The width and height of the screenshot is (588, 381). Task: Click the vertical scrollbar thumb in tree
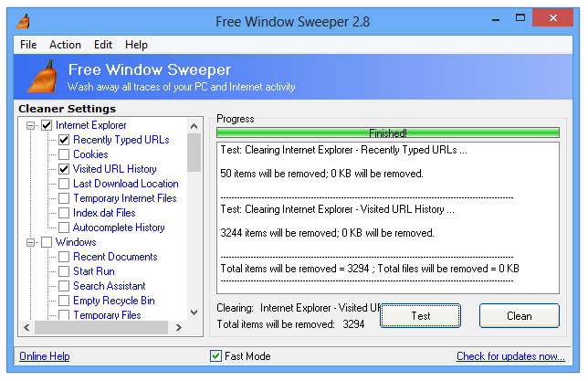[194, 153]
